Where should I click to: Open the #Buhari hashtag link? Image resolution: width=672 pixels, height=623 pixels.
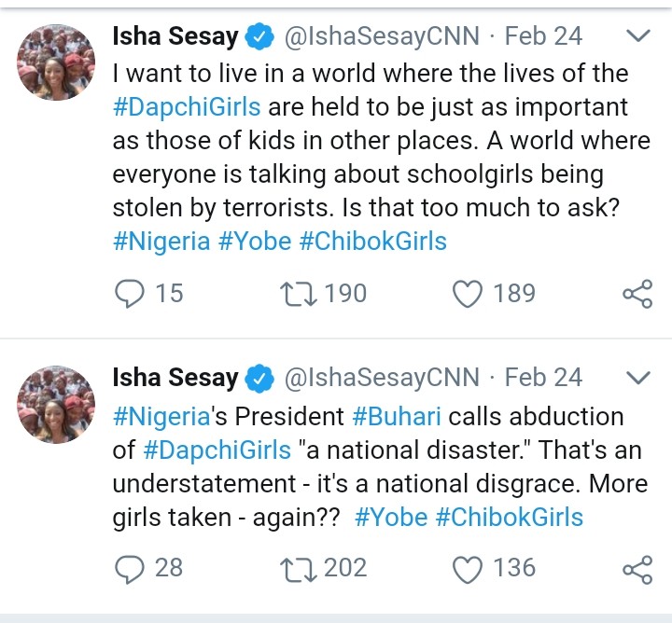[397, 416]
